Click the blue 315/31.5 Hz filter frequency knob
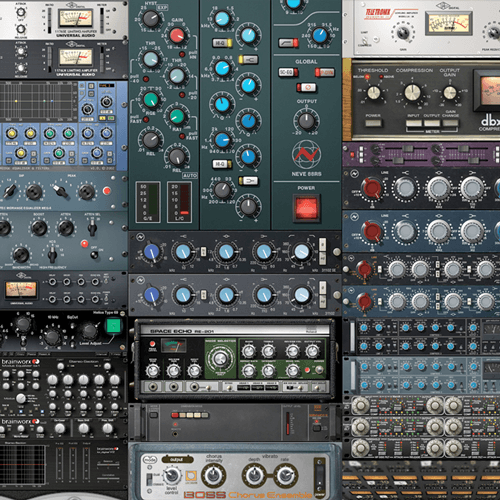Image resolution: width=500 pixels, height=500 pixels. (x=319, y=35)
